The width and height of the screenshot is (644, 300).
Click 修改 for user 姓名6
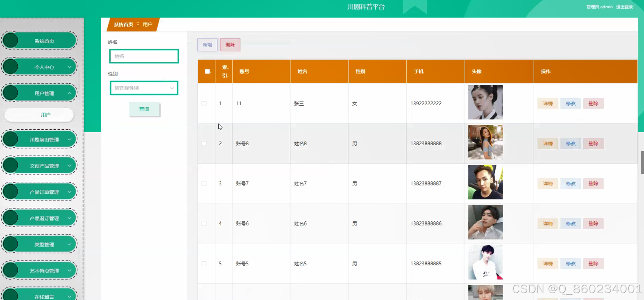[571, 224]
